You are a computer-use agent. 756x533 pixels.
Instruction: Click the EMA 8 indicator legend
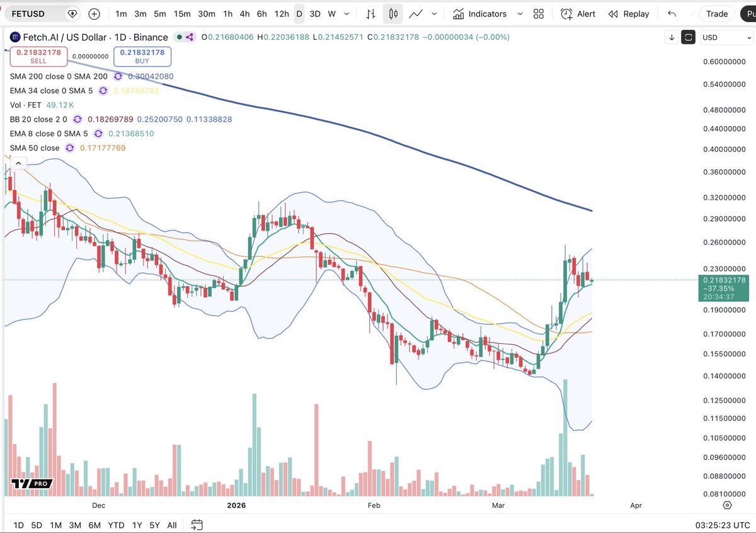[x=49, y=134]
